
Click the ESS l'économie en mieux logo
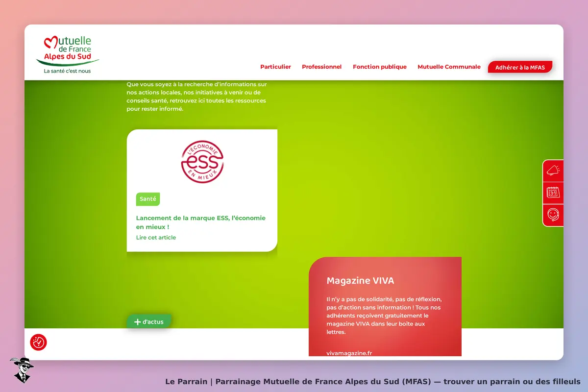(x=202, y=162)
